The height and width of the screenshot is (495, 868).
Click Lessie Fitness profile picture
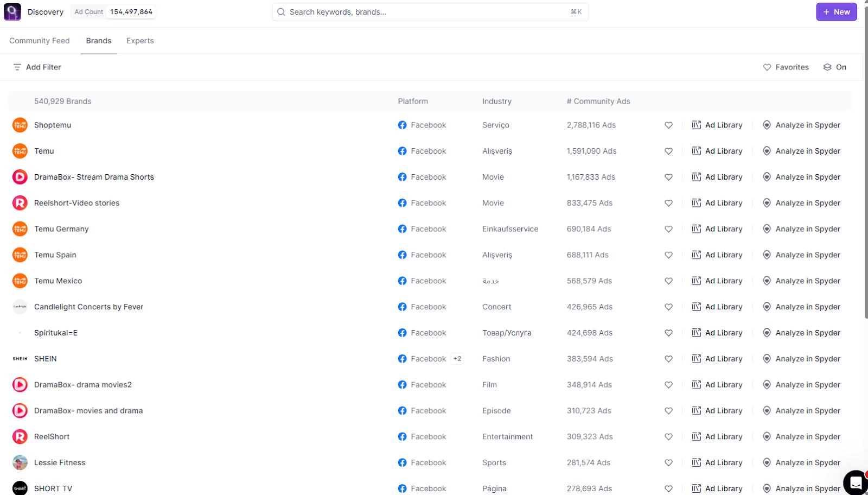coord(20,462)
